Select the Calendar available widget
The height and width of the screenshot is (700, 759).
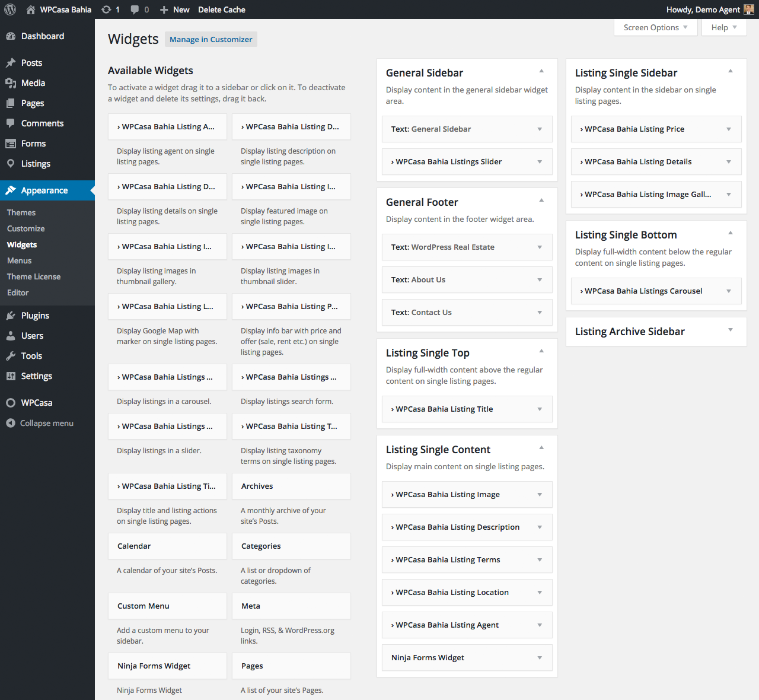[x=167, y=546]
